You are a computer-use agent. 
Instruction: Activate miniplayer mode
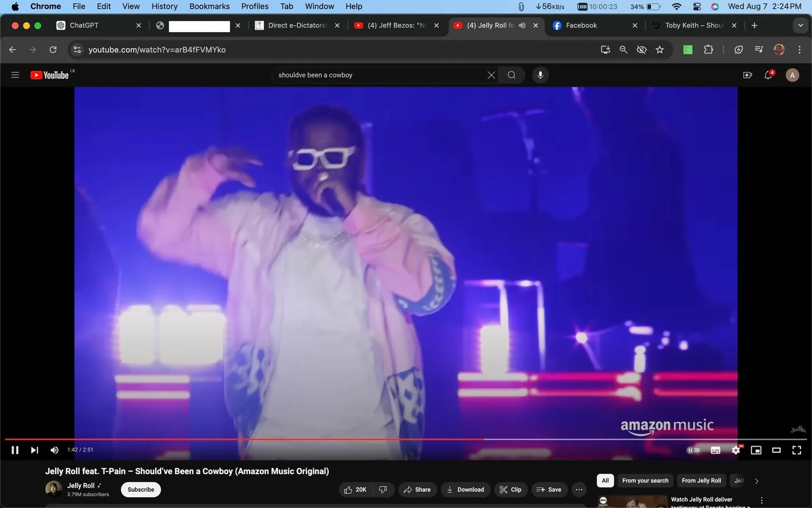click(756, 450)
